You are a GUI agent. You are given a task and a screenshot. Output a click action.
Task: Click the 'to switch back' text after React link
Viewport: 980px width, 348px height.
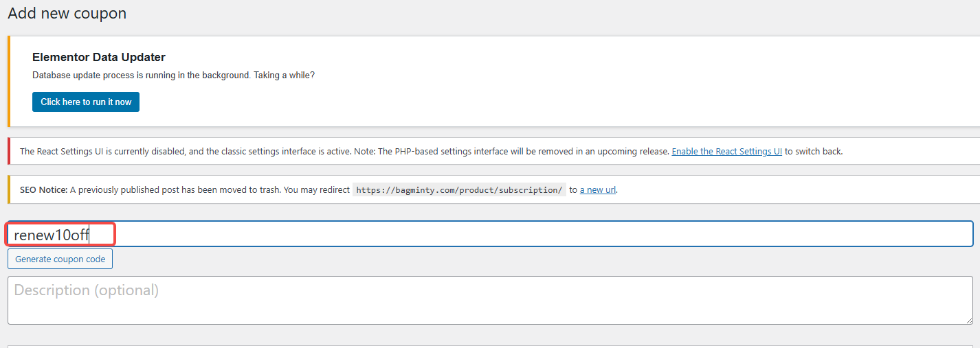coord(814,152)
